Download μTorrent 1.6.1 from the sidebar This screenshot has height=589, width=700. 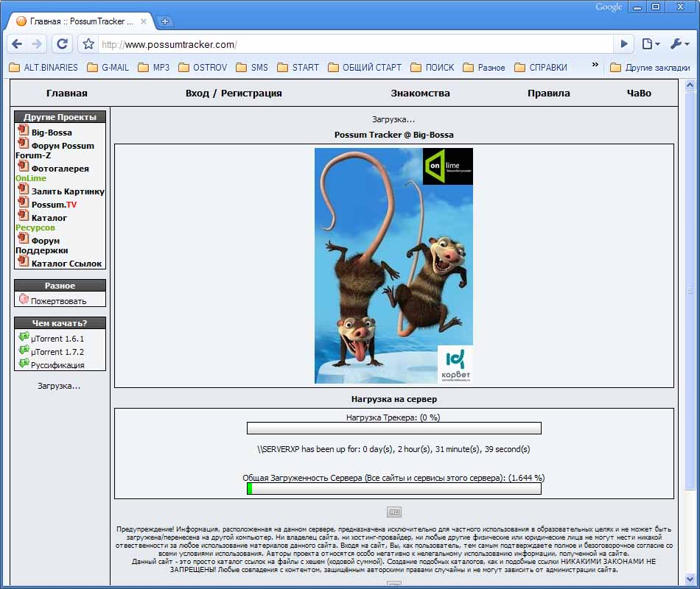tap(57, 339)
